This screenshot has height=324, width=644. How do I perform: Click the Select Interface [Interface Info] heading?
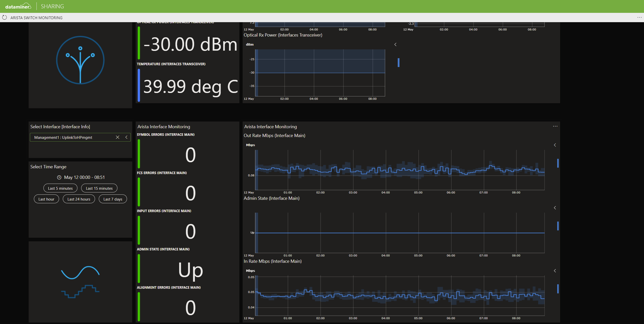click(x=60, y=127)
